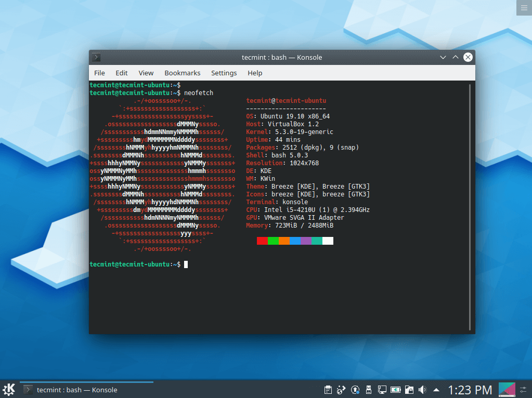Open the KDE application launcher
This screenshot has width=532, height=398.
pos(9,389)
